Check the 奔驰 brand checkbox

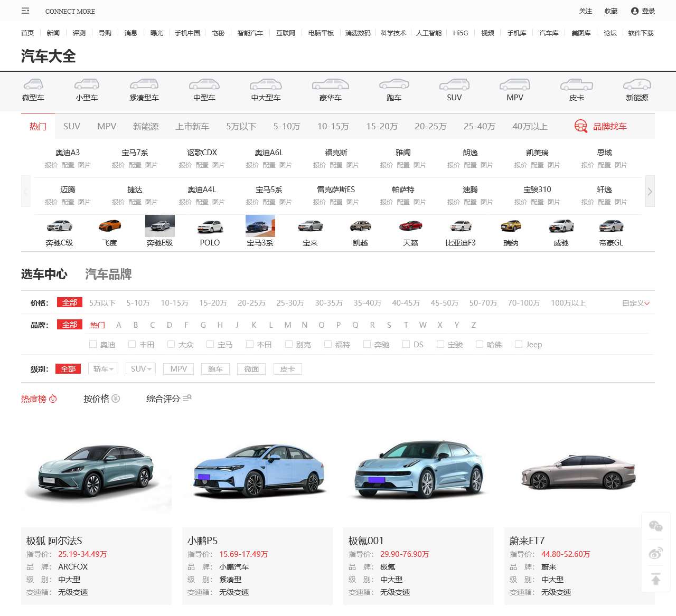pyautogui.click(x=367, y=344)
